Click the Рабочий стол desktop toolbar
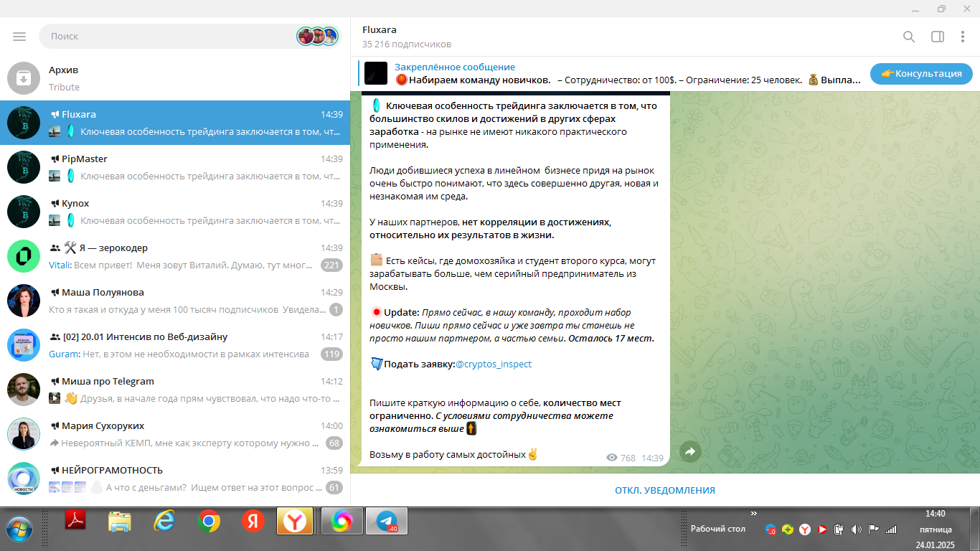The width and height of the screenshot is (980, 551). [x=718, y=529]
